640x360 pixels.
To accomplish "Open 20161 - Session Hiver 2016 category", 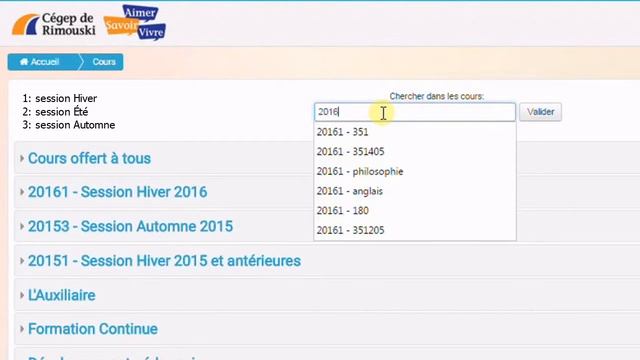I will pos(118,192).
